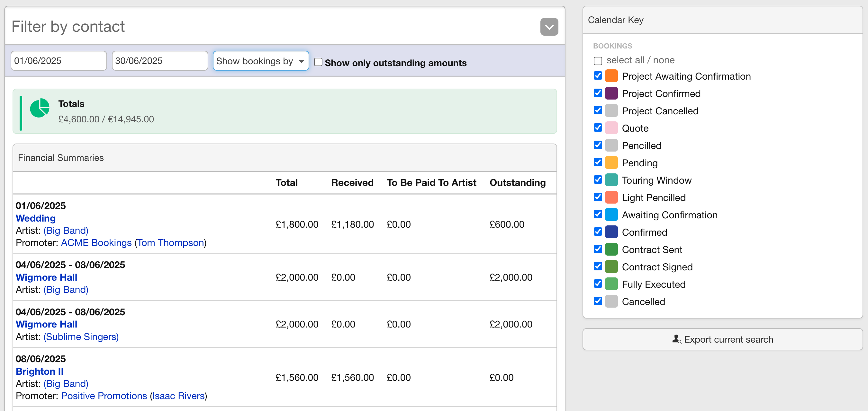Uncheck the Pencilled checkbox

click(598, 145)
